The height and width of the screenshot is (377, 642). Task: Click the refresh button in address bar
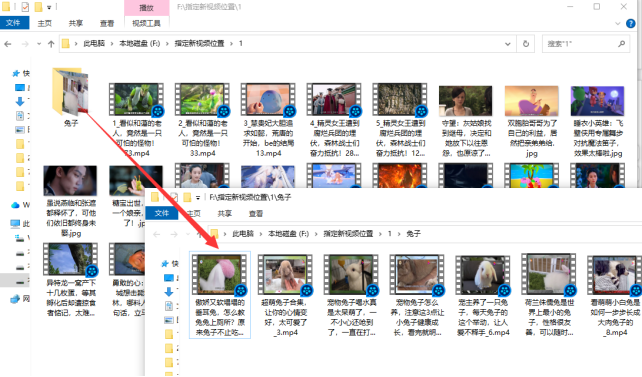pyautogui.click(x=526, y=43)
